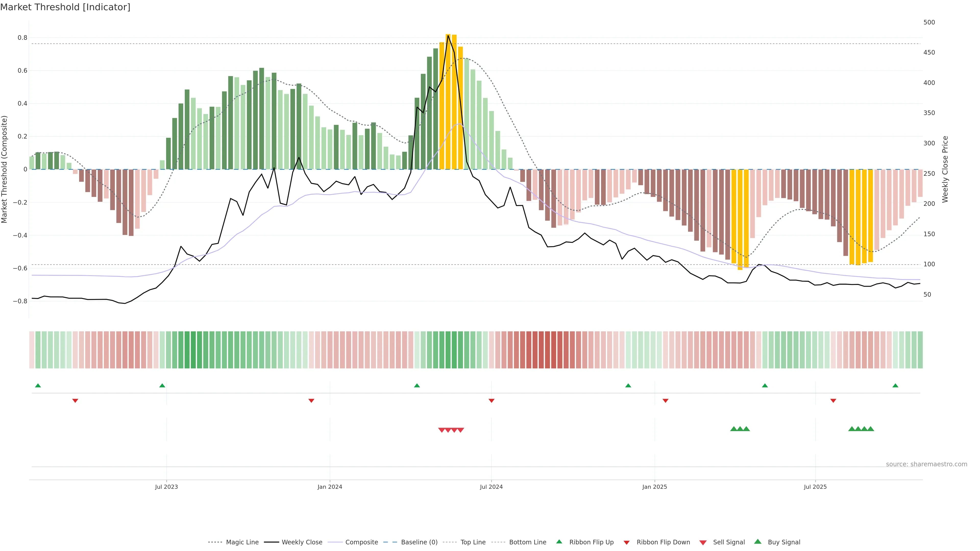Select the first red sell signal triangle

(x=442, y=430)
